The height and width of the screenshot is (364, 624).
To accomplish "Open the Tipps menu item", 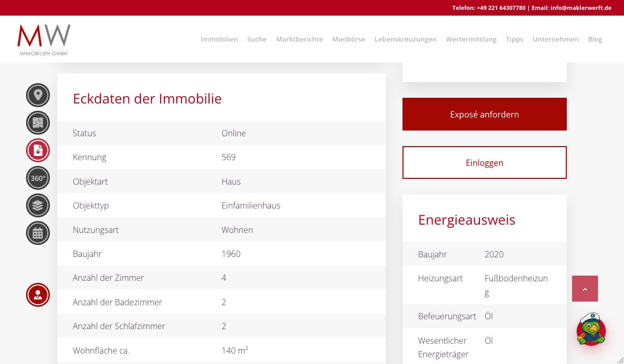I will point(514,39).
